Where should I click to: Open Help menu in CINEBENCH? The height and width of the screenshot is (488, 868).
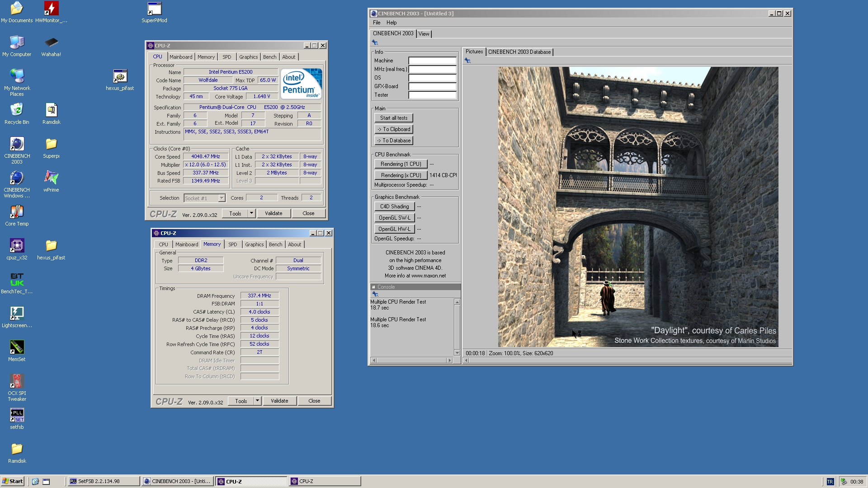click(x=392, y=23)
